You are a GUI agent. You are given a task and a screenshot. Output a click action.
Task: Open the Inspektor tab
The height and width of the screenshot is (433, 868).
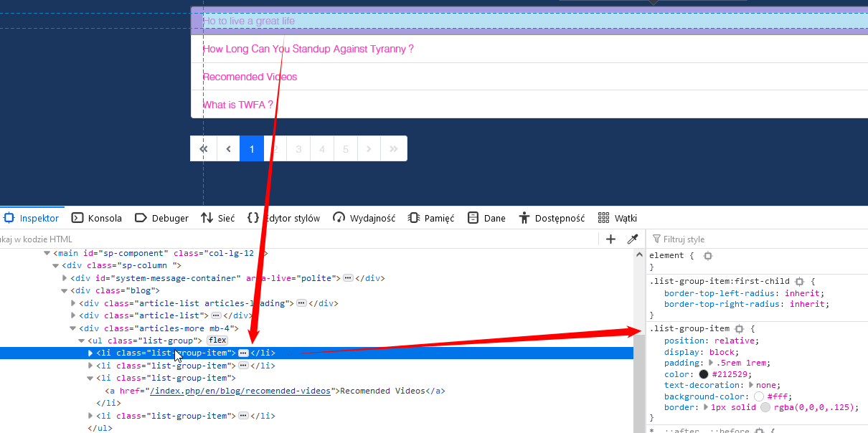(31, 218)
